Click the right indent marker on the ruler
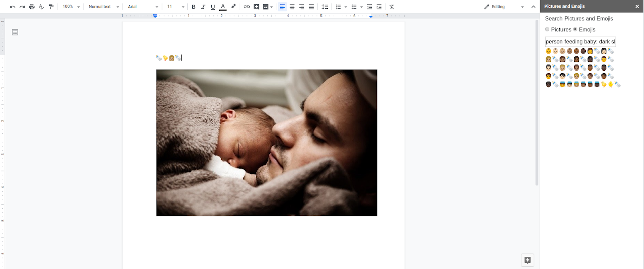Viewport: 644px width, 269px height. point(371,17)
